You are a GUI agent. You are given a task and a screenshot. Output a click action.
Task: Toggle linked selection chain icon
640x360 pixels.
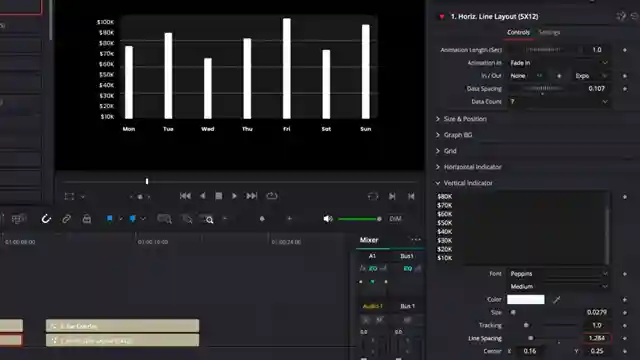[66, 219]
